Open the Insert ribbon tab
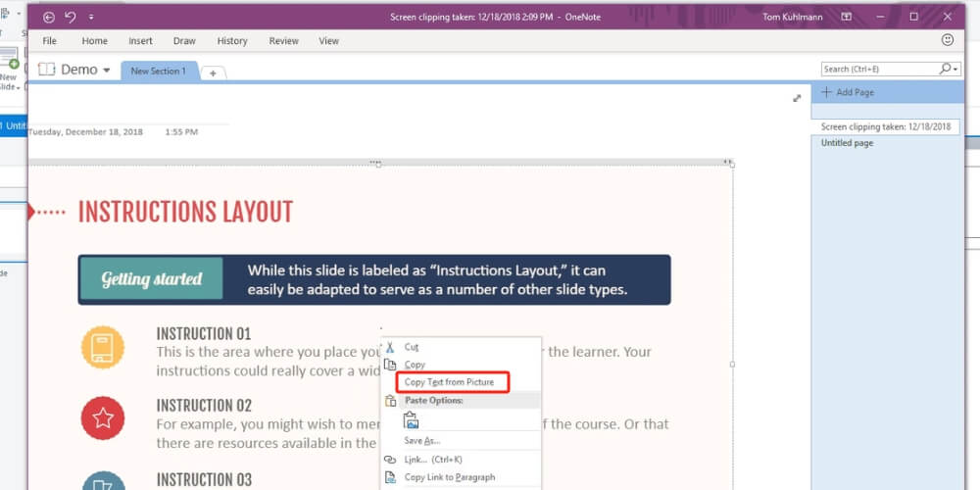980x490 pixels. [140, 40]
